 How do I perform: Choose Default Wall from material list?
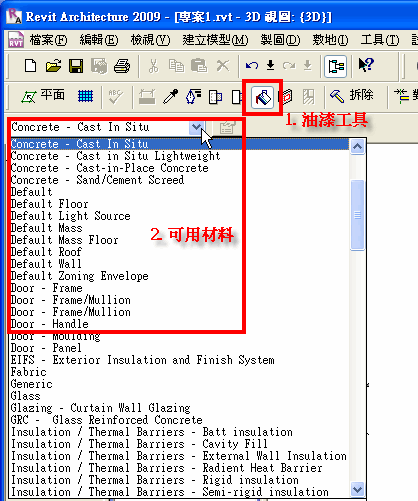[x=46, y=264]
